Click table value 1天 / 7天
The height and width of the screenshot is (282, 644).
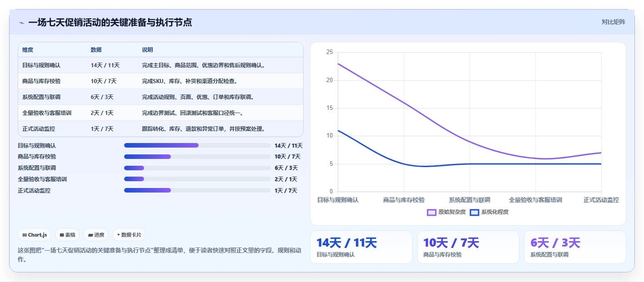click(x=102, y=129)
